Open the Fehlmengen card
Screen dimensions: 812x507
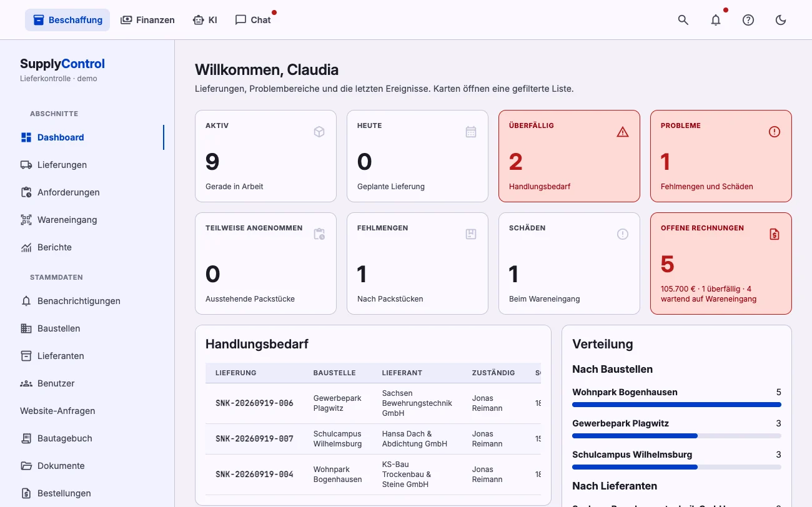[417, 263]
